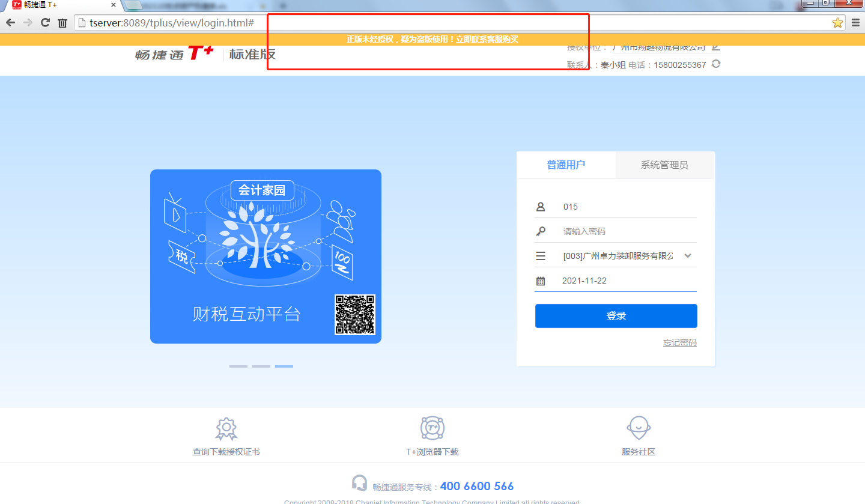This screenshot has width=865, height=504.
Task: Click the headset service hotline icon
Action: [x=359, y=483]
